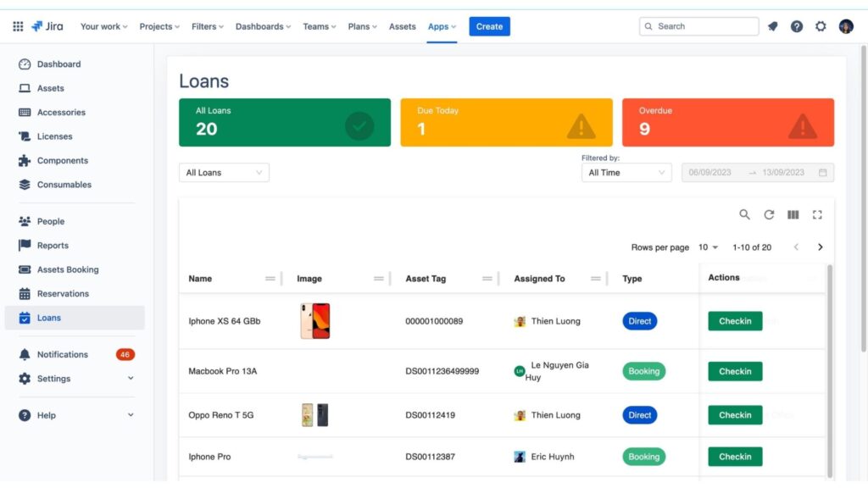This screenshot has width=868, height=488.
Task: Go to the next page of loans
Action: coord(820,247)
